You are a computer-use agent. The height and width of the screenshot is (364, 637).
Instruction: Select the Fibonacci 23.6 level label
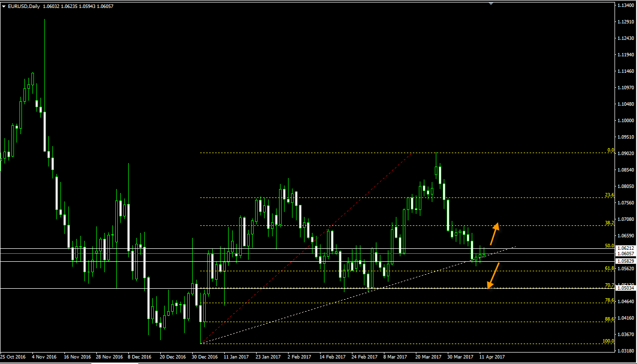pyautogui.click(x=609, y=195)
